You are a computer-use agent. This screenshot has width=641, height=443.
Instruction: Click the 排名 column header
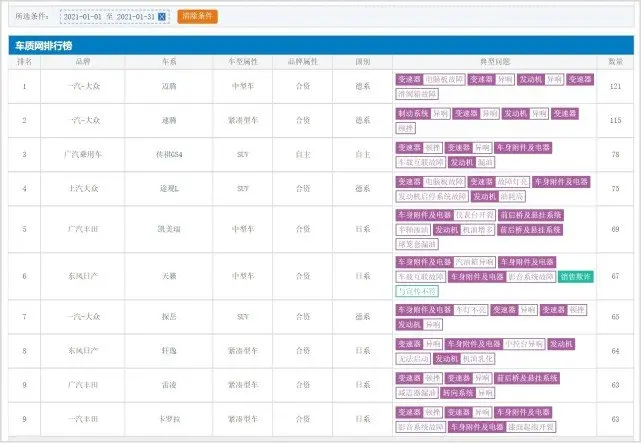(x=25, y=62)
